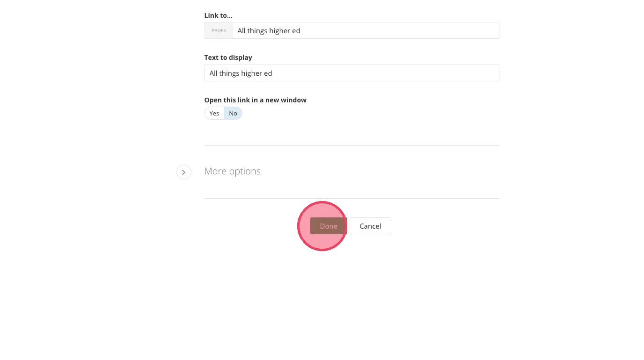Open the More options disclosure arrow
The width and height of the screenshot is (644, 360).
(x=184, y=172)
